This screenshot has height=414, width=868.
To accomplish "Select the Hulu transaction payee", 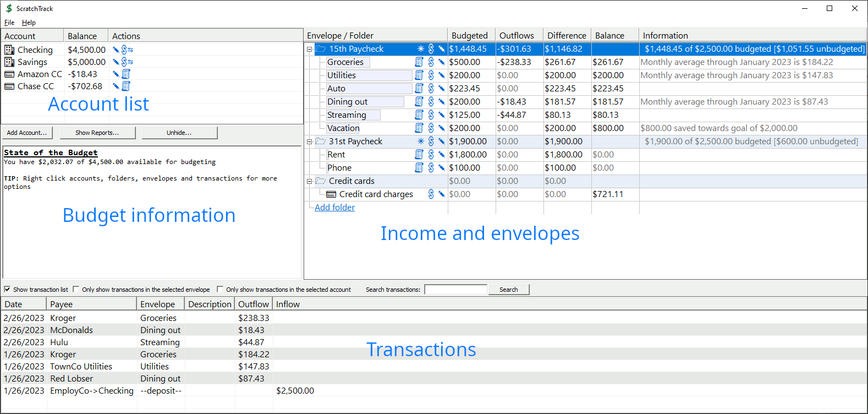I will click(x=59, y=342).
